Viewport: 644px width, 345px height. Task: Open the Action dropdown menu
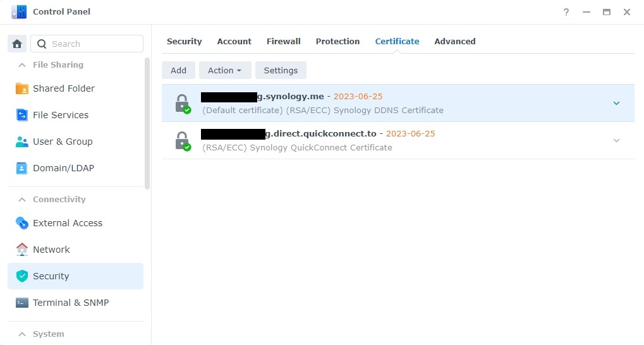tap(225, 70)
